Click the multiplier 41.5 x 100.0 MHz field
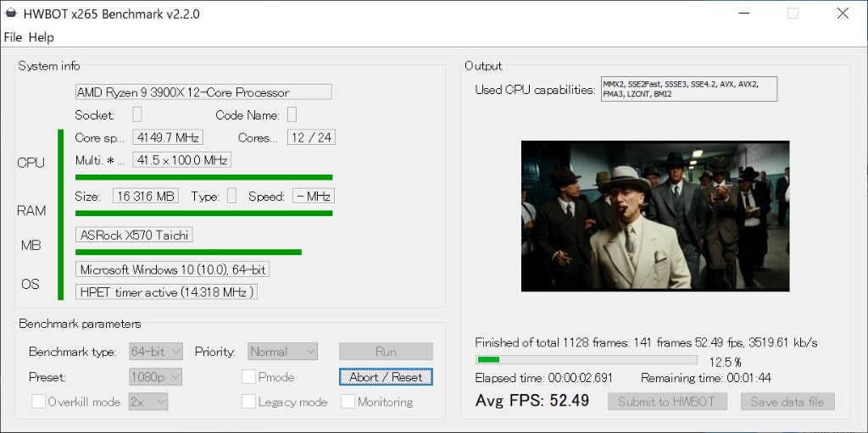This screenshot has width=868, height=433. pos(181,160)
